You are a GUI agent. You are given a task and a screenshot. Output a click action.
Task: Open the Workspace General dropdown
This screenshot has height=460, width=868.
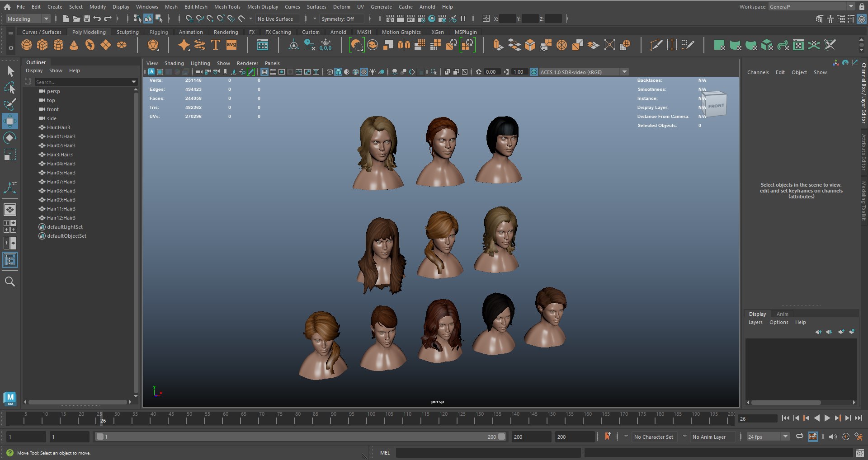click(812, 6)
